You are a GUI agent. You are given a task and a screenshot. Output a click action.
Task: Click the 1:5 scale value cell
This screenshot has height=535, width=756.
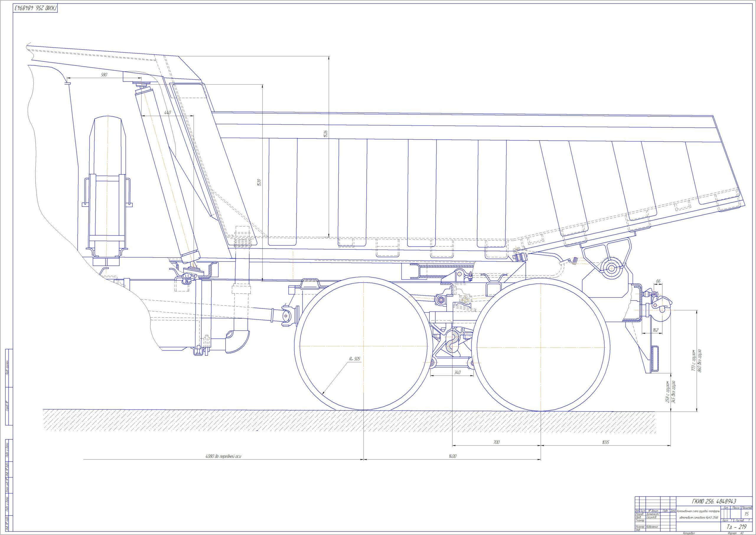tap(747, 514)
